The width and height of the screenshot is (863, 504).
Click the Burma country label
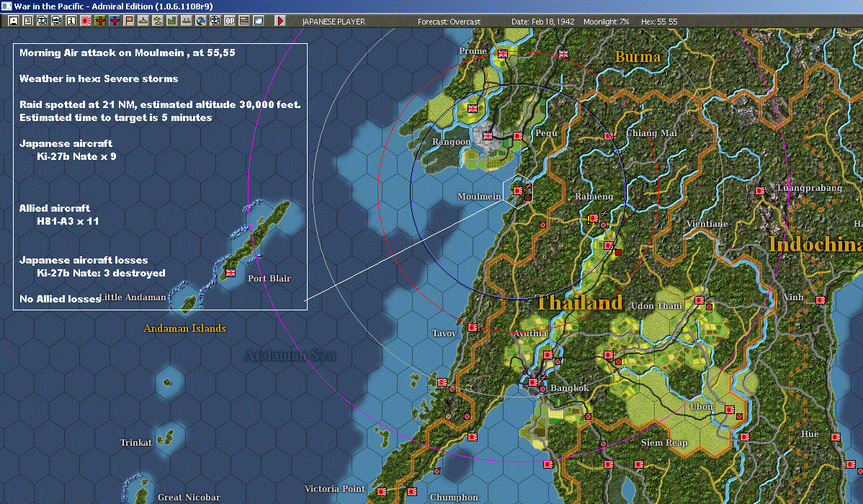click(638, 57)
